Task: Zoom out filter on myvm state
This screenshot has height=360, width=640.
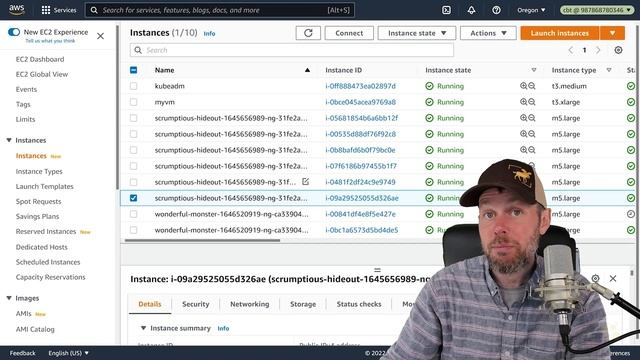Action: point(531,102)
